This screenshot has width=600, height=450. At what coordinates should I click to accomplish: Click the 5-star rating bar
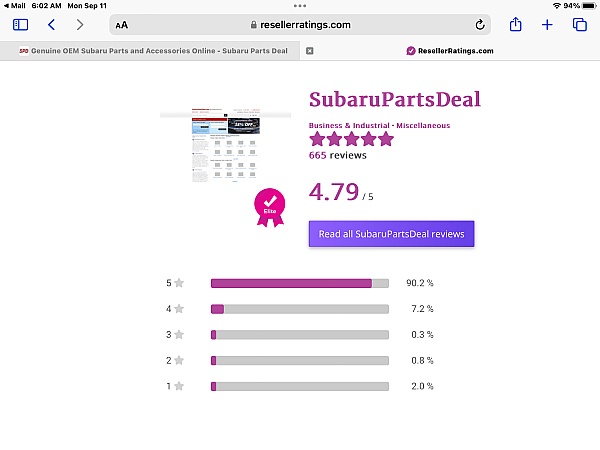click(300, 283)
